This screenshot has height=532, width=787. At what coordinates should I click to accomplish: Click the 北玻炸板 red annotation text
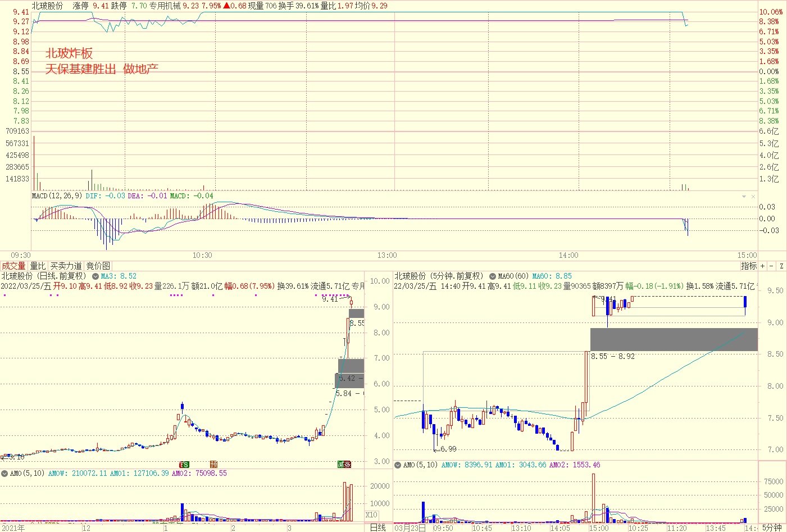69,53
